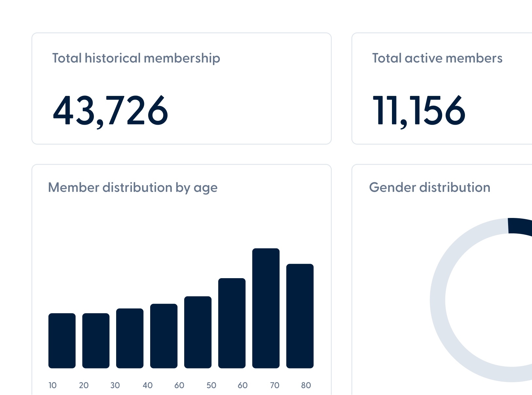
Task: Select the second bar from the left
Action: 96,341
